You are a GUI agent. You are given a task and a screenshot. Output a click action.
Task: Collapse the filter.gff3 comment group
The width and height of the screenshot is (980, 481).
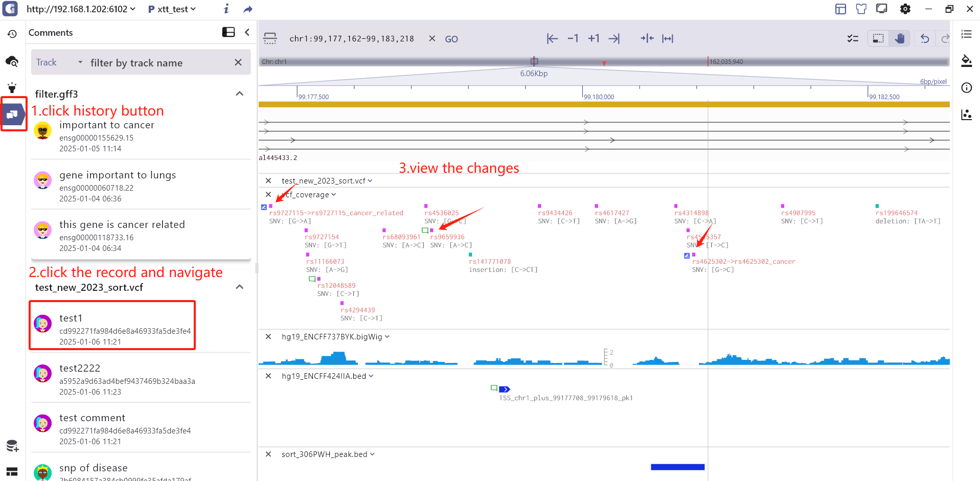point(239,94)
